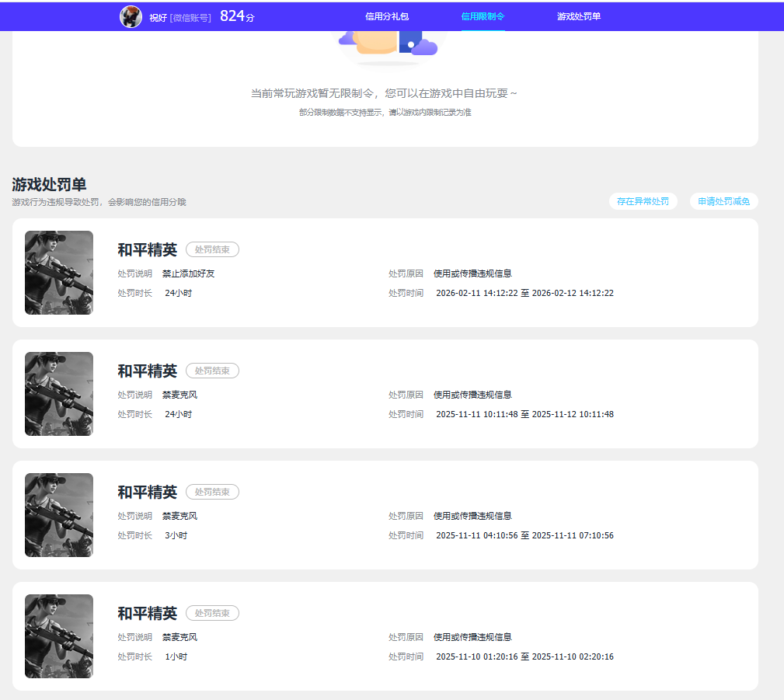Screen dimensions: 784x700
Task: Open the game thumbnail for the 3小时 penalty
Action: click(59, 515)
